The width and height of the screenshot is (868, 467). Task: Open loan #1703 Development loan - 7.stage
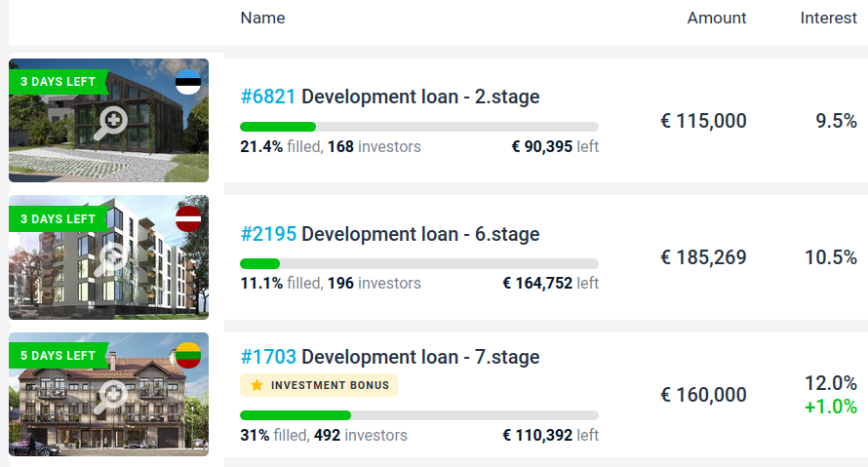click(x=390, y=357)
